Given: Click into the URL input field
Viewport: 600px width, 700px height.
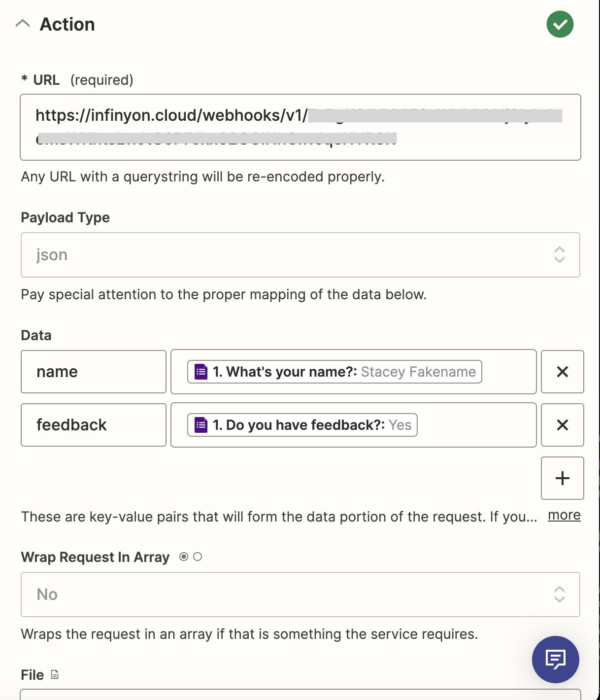Looking at the screenshot, I should (300, 127).
